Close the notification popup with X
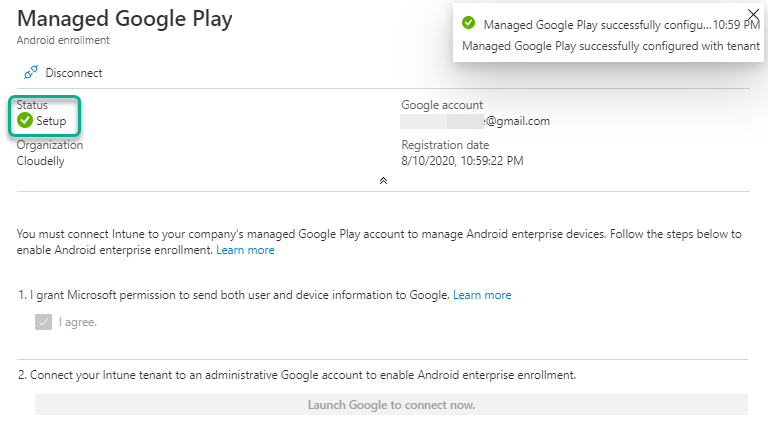The width and height of the screenshot is (768, 439). click(753, 14)
